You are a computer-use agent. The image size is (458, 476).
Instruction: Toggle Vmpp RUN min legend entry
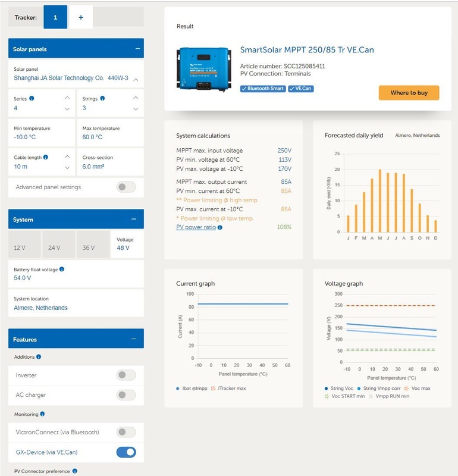click(389, 396)
